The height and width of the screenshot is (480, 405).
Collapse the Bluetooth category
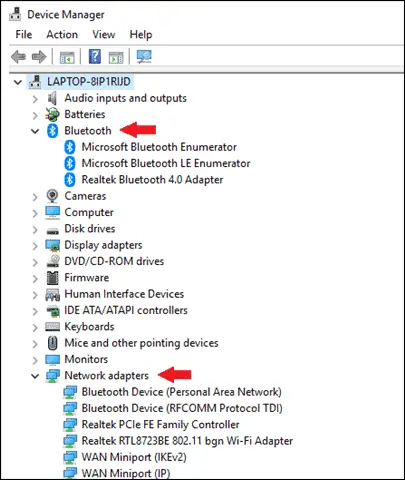click(35, 131)
